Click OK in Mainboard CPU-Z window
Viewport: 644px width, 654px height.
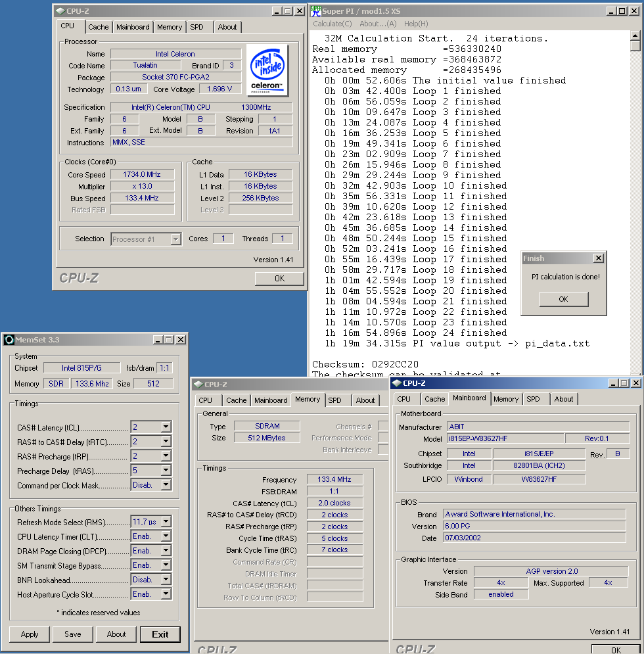616,649
